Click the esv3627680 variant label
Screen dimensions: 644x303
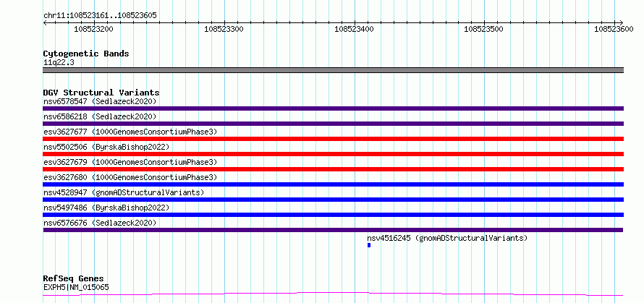click(130, 177)
